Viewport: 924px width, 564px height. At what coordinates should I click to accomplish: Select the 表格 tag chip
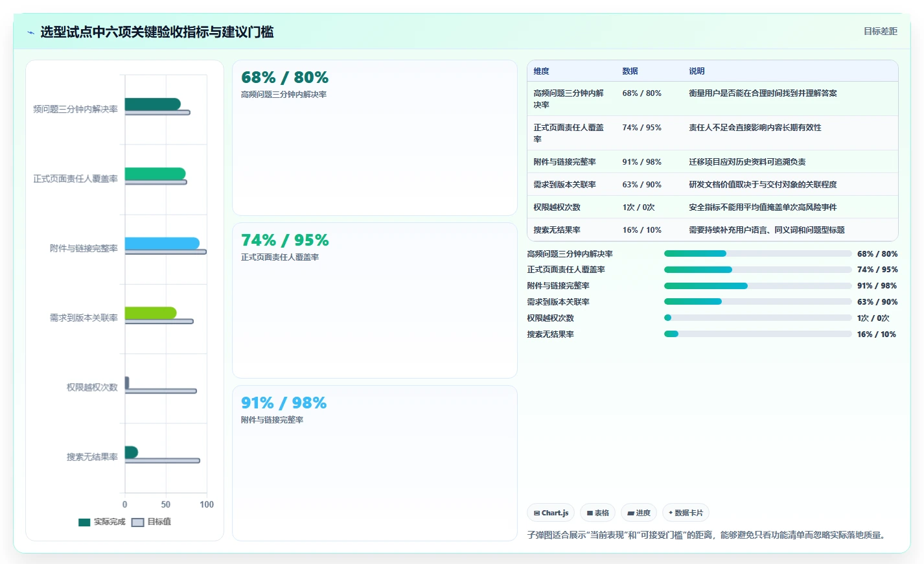(x=597, y=513)
